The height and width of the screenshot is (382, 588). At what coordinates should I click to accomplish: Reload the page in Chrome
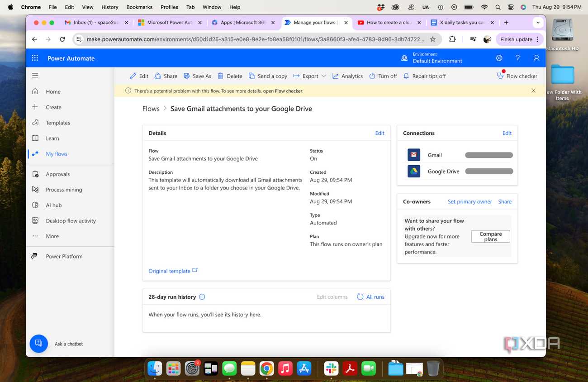pos(62,39)
